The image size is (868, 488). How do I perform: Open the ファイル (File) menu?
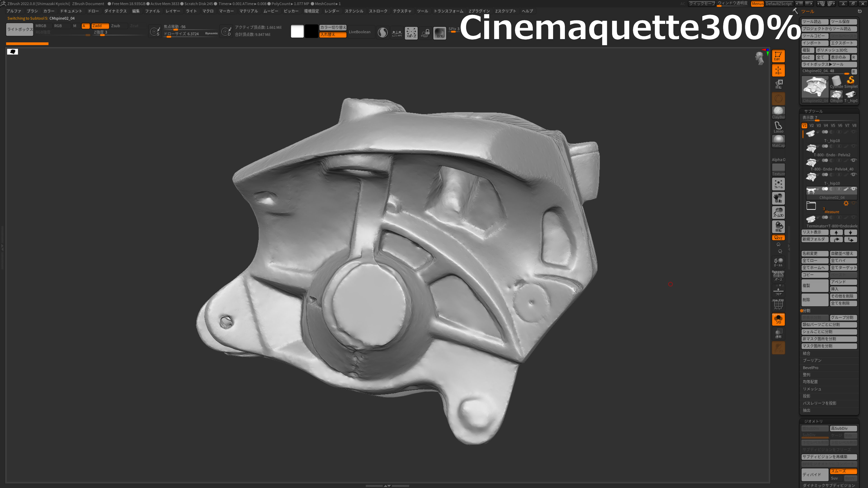(152, 11)
